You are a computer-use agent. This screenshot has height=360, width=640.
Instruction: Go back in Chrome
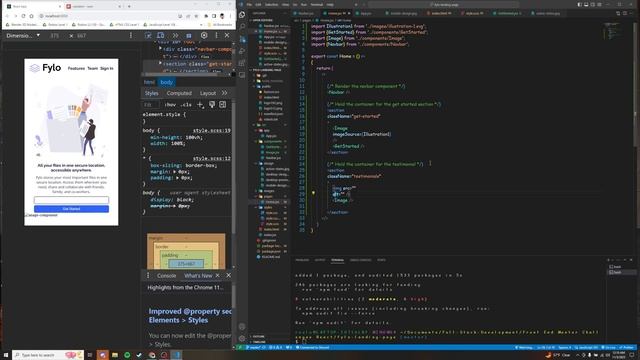point(7,16)
